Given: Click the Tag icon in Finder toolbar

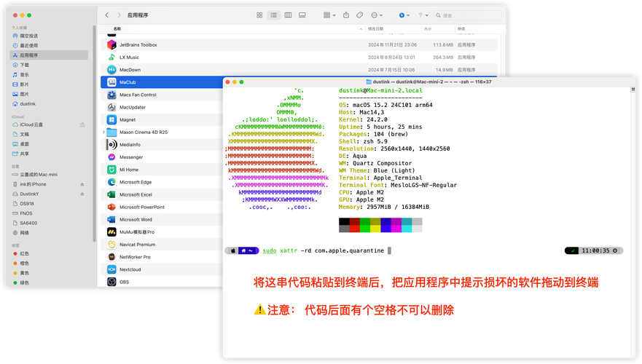Looking at the screenshot, I should pyautogui.click(x=359, y=15).
